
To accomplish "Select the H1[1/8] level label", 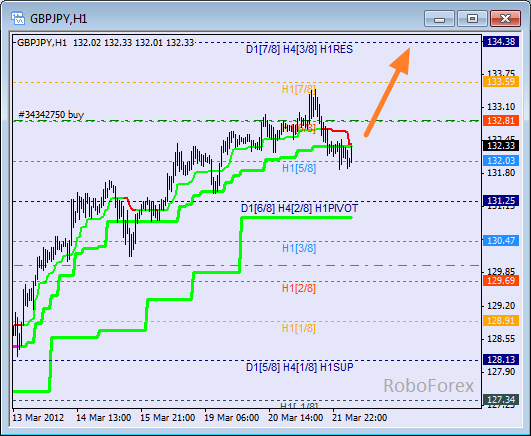I will pyautogui.click(x=299, y=328).
